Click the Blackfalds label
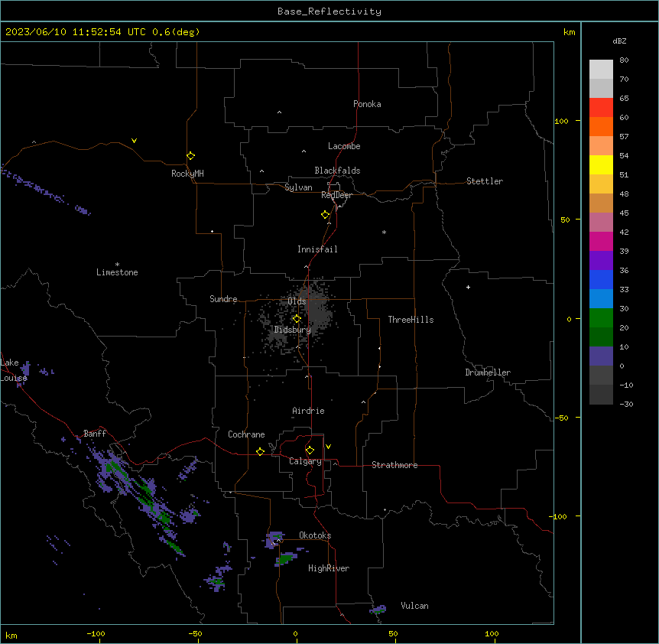The width and height of the screenshot is (659, 644). pos(337,171)
